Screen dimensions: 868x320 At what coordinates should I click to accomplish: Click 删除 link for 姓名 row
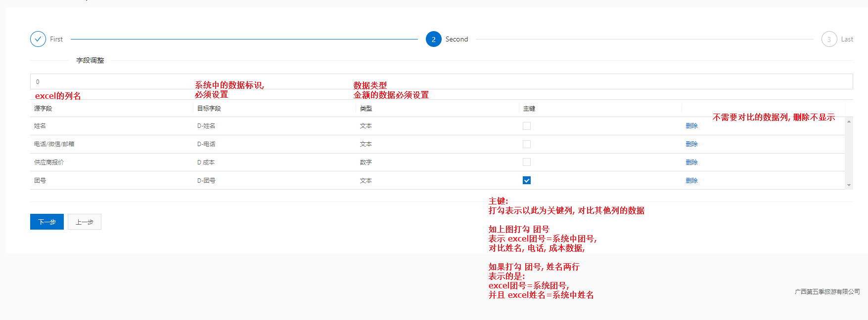click(x=691, y=126)
